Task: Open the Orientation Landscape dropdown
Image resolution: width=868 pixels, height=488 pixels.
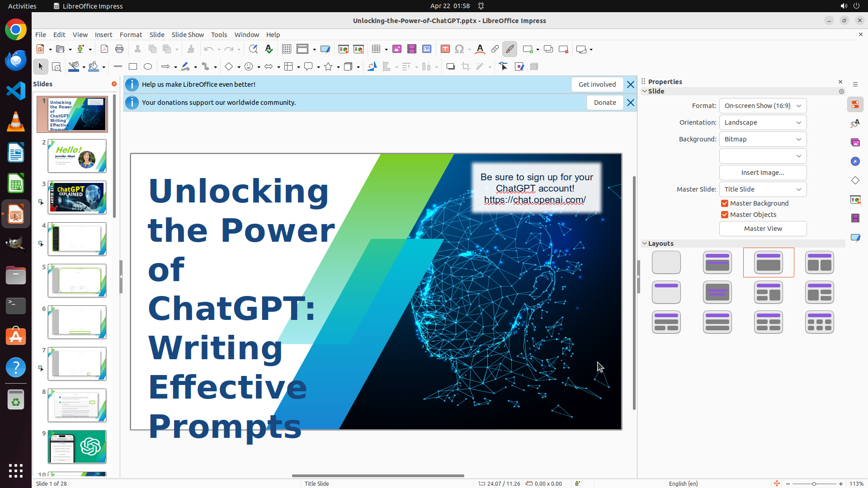Action: 763,122
